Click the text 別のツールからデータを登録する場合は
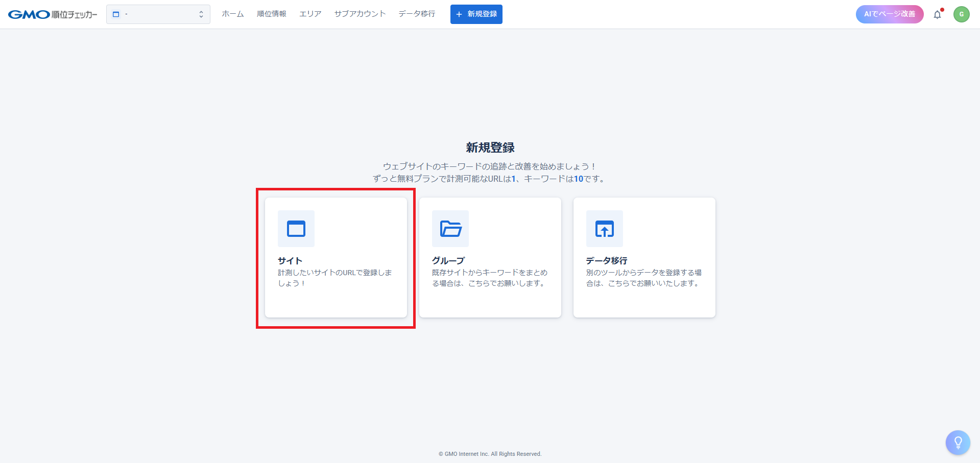This screenshot has height=463, width=980. [644, 278]
